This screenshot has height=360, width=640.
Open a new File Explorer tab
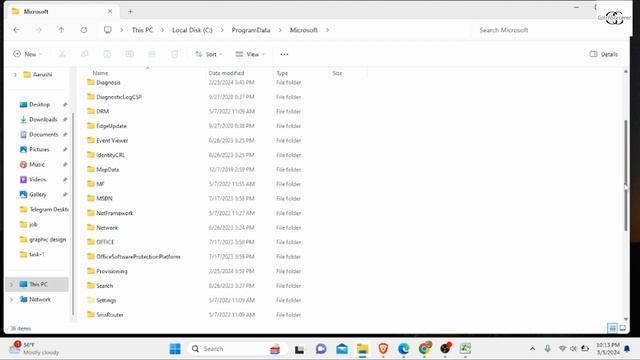point(130,11)
